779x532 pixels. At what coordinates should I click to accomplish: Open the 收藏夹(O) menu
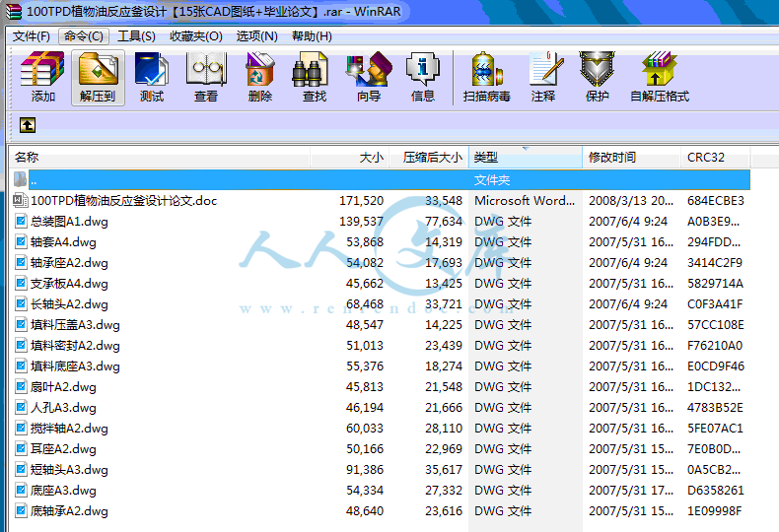[196, 36]
